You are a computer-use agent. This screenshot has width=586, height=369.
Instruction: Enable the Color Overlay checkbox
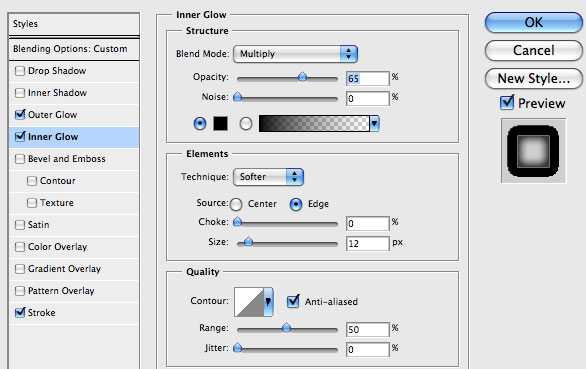[x=20, y=247]
